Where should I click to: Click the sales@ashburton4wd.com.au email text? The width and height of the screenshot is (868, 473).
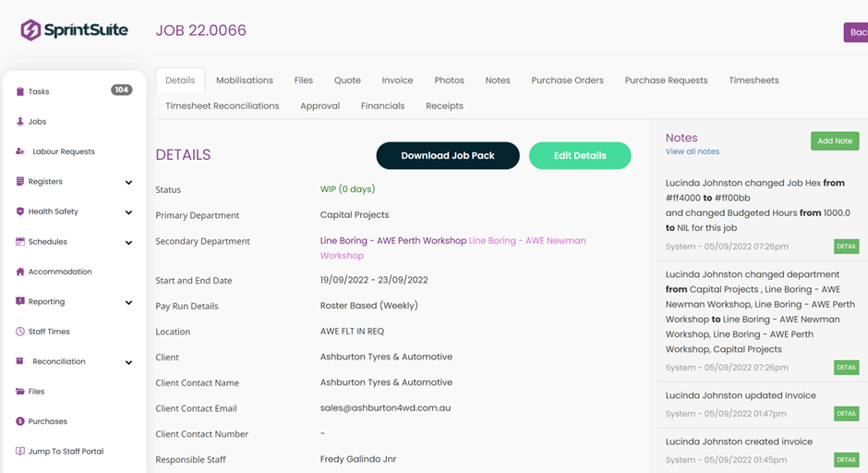click(385, 407)
